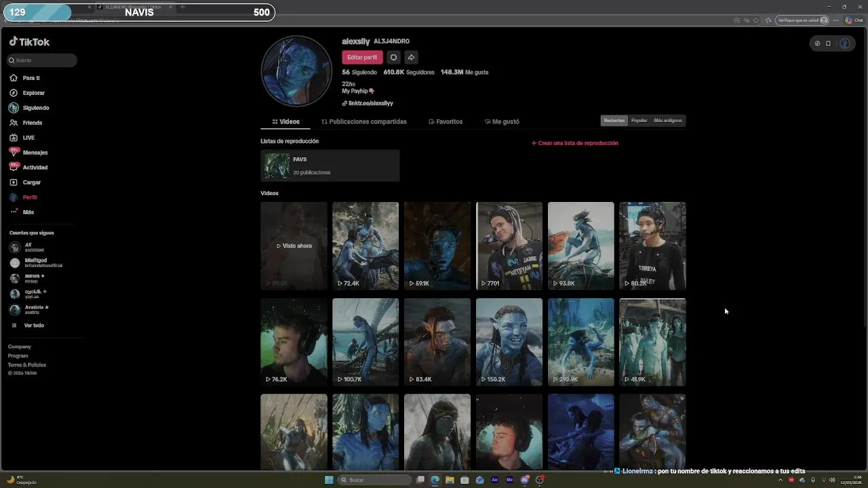
Task: Open the FAVS playlist
Action: tap(330, 165)
